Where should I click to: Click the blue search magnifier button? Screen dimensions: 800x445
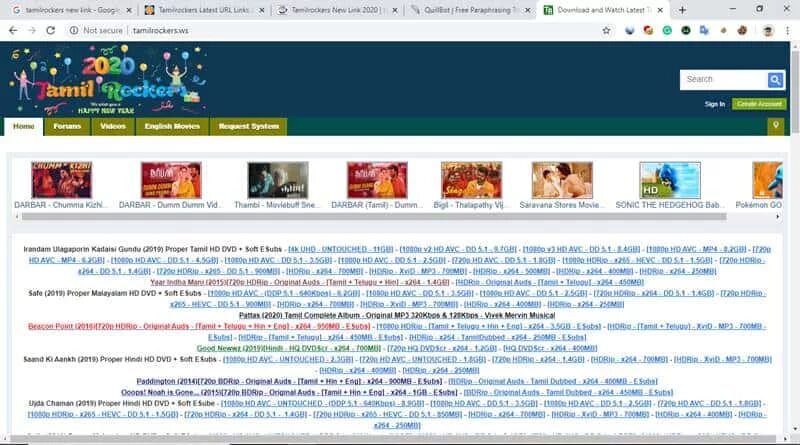[775, 80]
